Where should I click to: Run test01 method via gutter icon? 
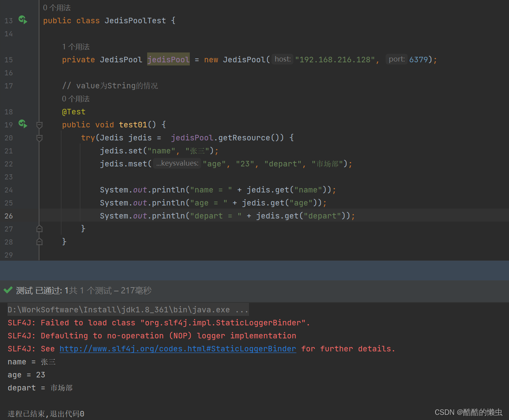click(23, 124)
